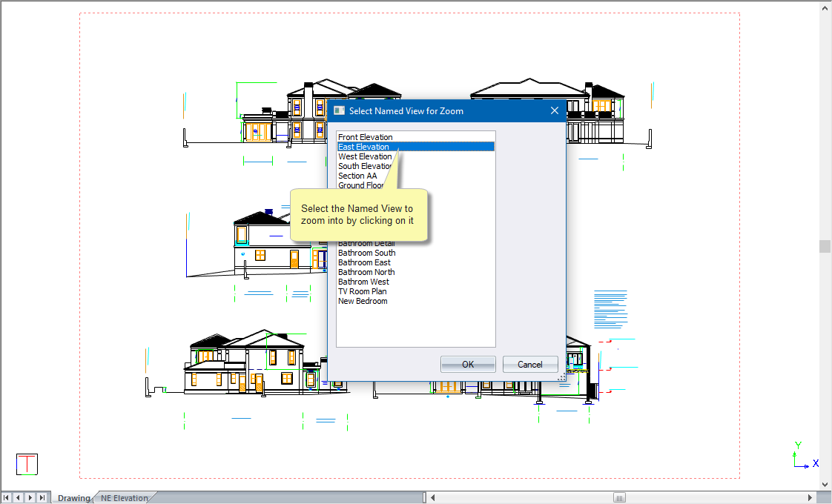This screenshot has width=832, height=504.
Task: Click the dialog title bar icon
Action: pyautogui.click(x=339, y=111)
